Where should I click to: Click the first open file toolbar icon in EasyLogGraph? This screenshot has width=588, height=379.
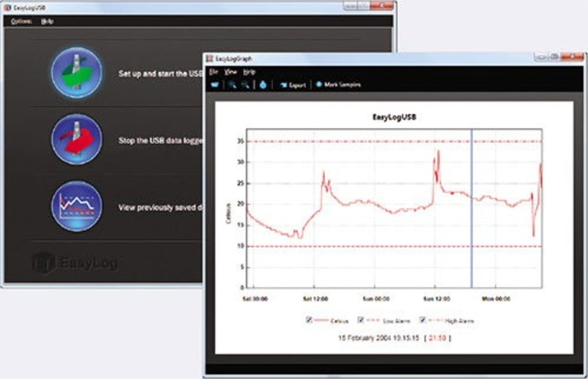coord(215,85)
